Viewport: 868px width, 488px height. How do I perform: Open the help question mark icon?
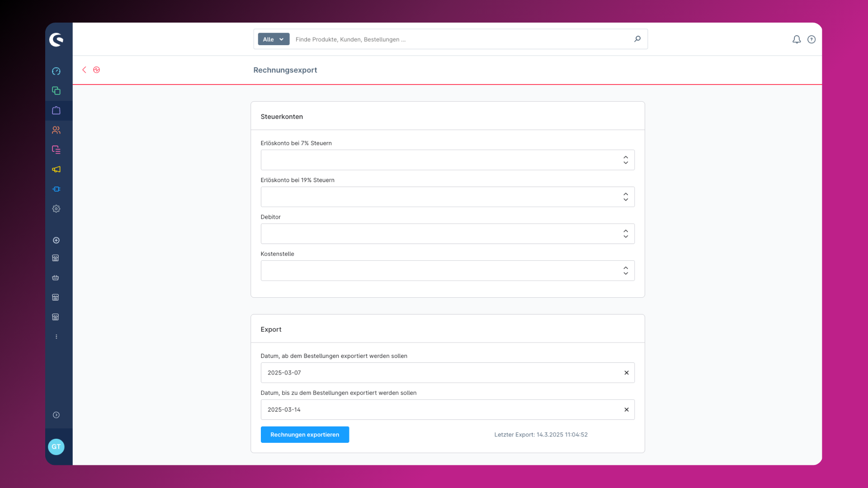pos(811,39)
